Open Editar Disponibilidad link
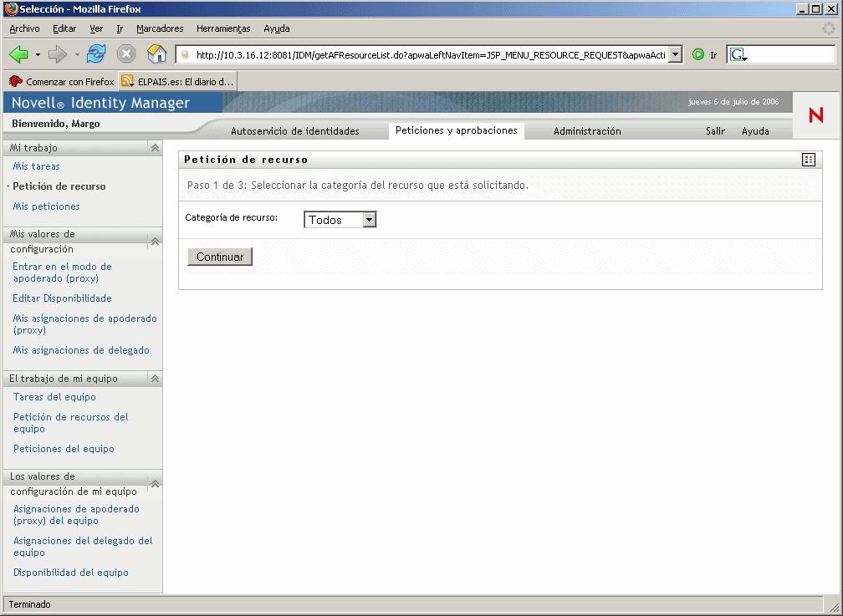The height and width of the screenshot is (616, 843). (x=63, y=298)
